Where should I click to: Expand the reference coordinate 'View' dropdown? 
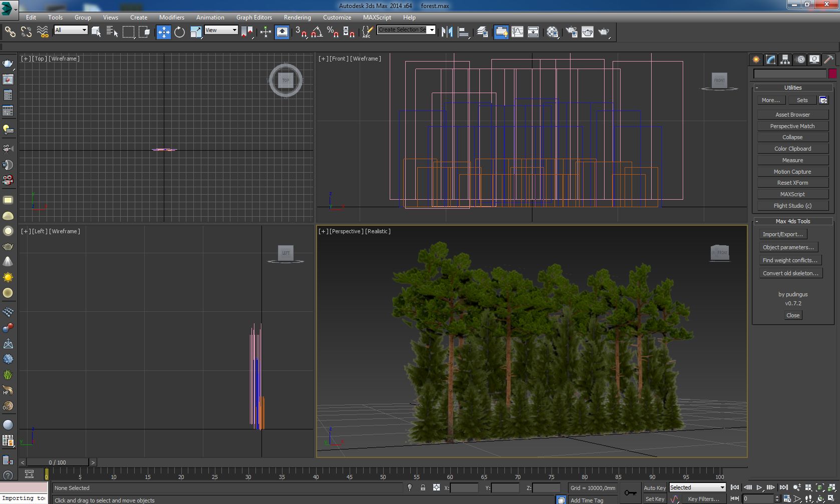coord(221,30)
